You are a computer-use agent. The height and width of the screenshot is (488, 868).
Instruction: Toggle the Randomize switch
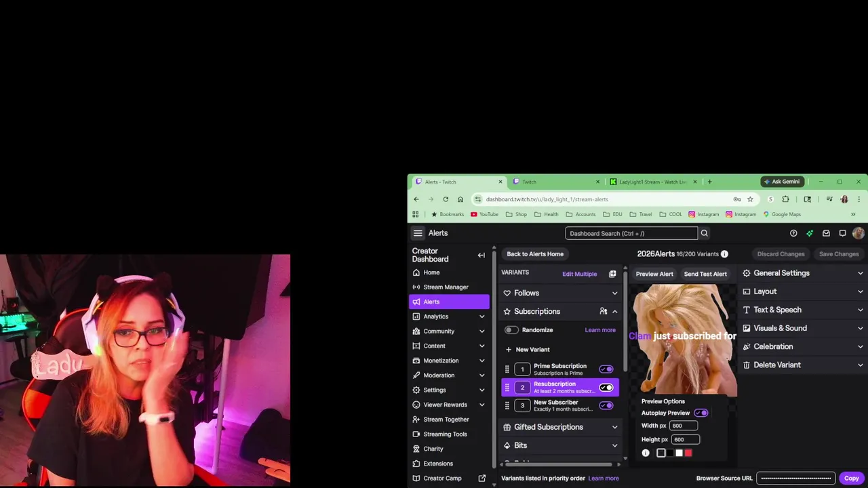click(x=511, y=330)
